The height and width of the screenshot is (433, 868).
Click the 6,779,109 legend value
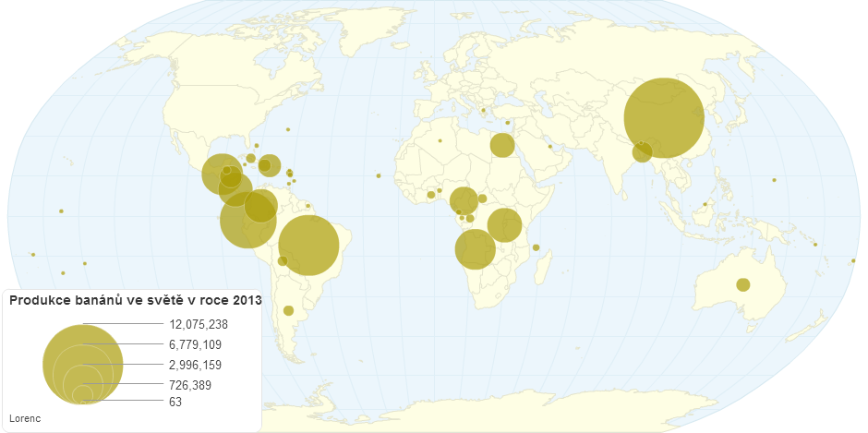pos(196,344)
